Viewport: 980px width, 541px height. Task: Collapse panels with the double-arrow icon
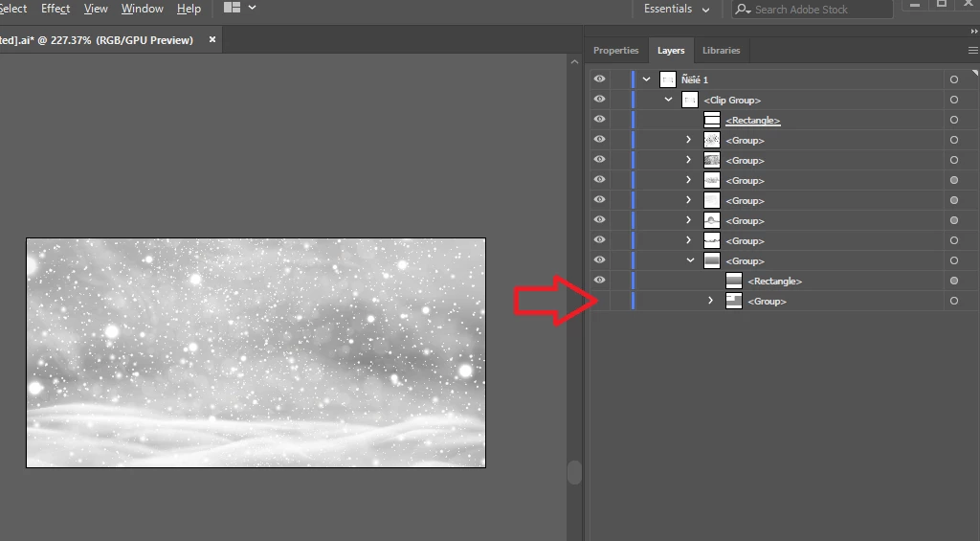pyautogui.click(x=973, y=32)
